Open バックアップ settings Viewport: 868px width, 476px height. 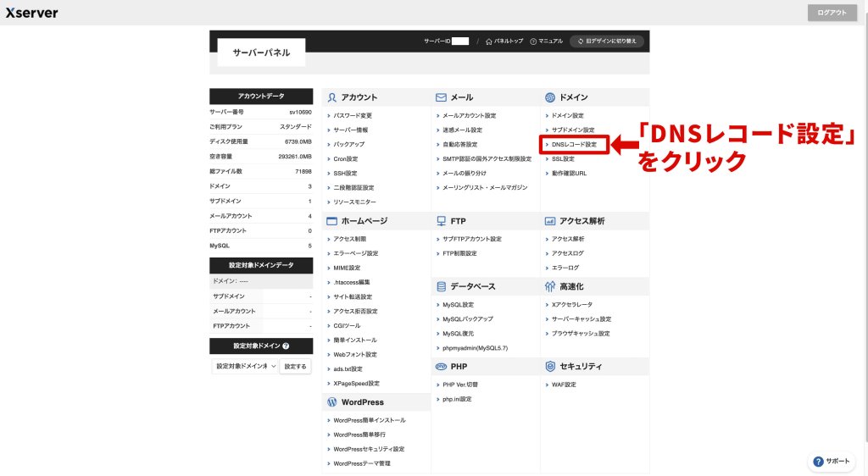348,144
